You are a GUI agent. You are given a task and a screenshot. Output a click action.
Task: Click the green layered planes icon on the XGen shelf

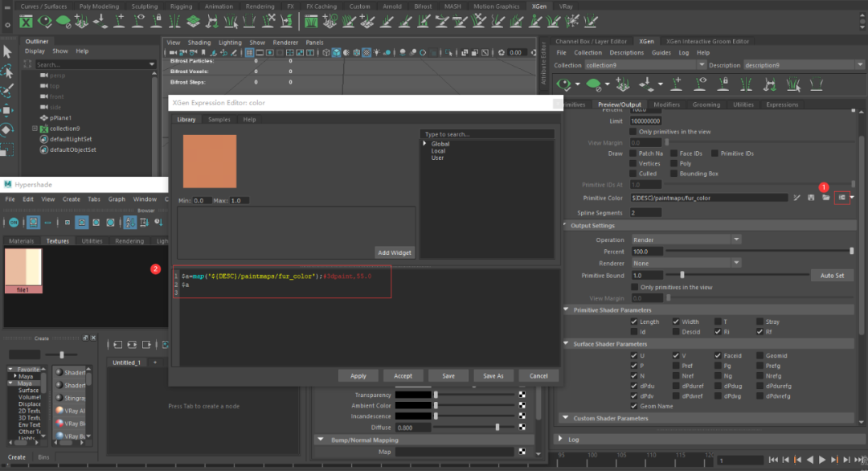coord(193,21)
